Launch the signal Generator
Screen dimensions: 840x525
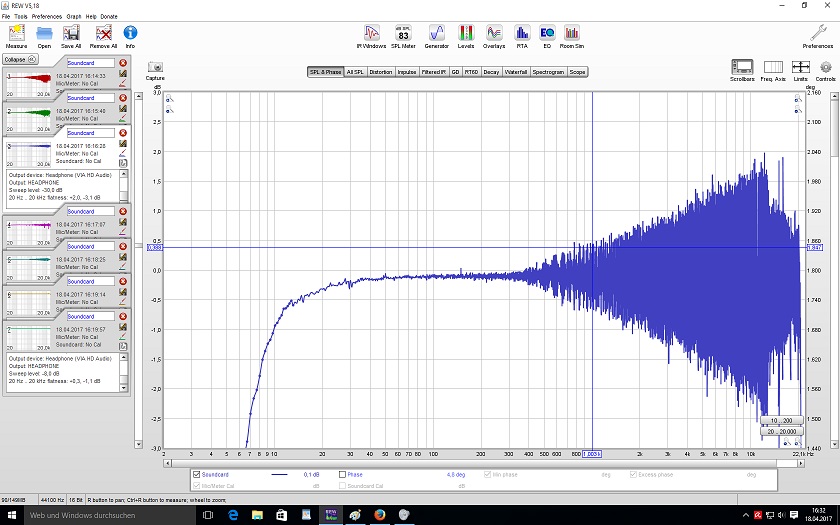pyautogui.click(x=437, y=34)
